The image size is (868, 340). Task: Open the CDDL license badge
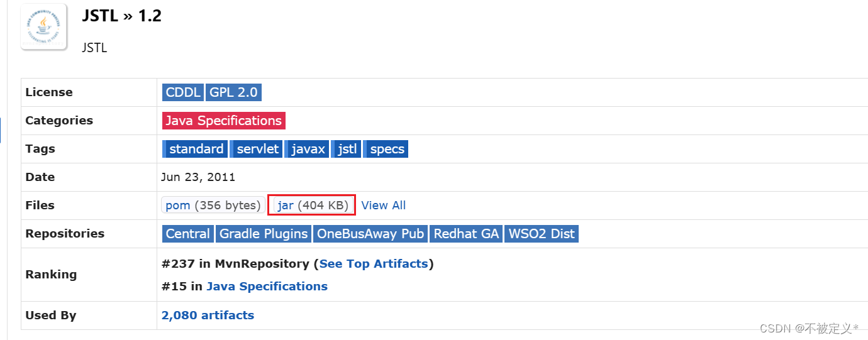[182, 92]
